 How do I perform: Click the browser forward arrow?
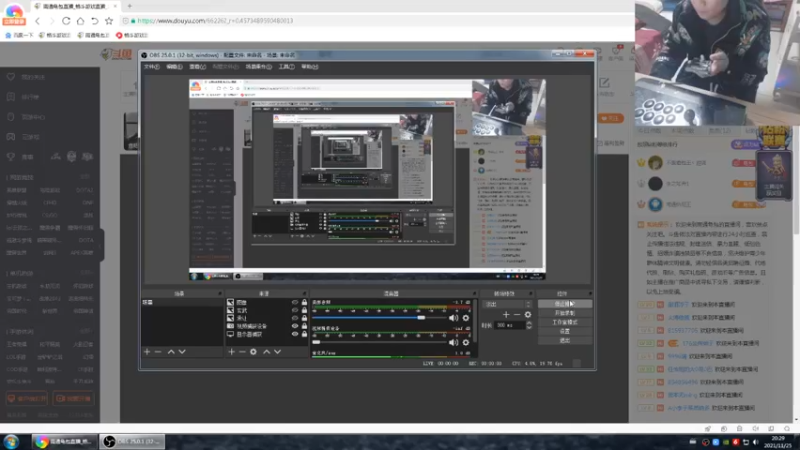click(52, 21)
